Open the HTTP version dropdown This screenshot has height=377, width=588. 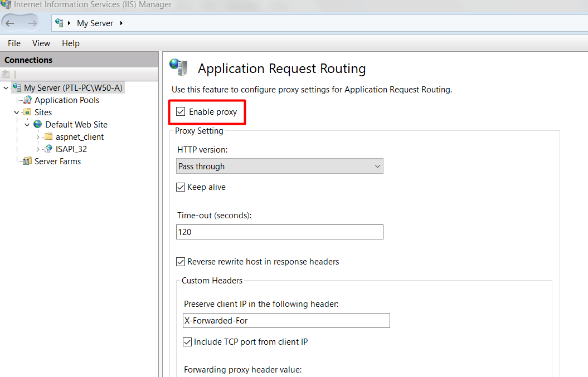click(x=280, y=166)
